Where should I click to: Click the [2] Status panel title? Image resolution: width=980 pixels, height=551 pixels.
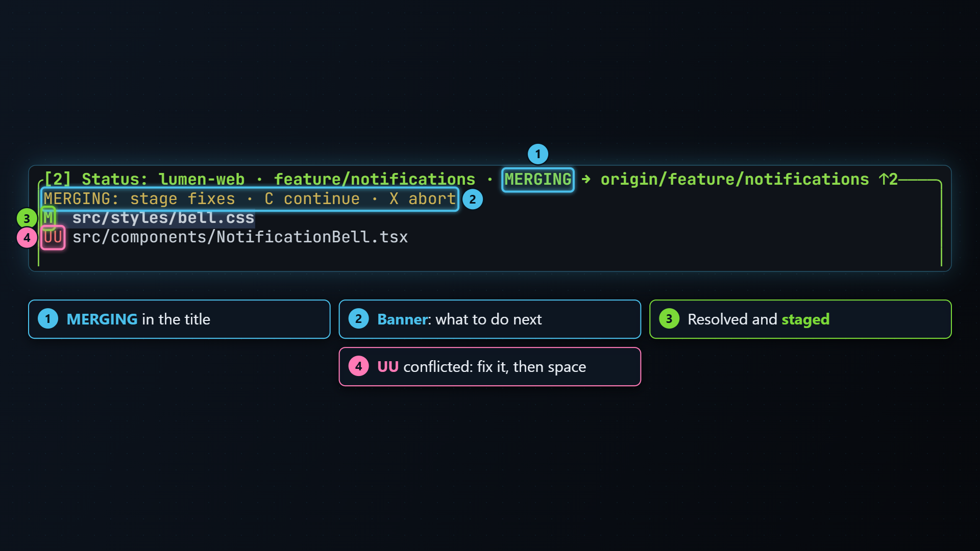point(96,180)
